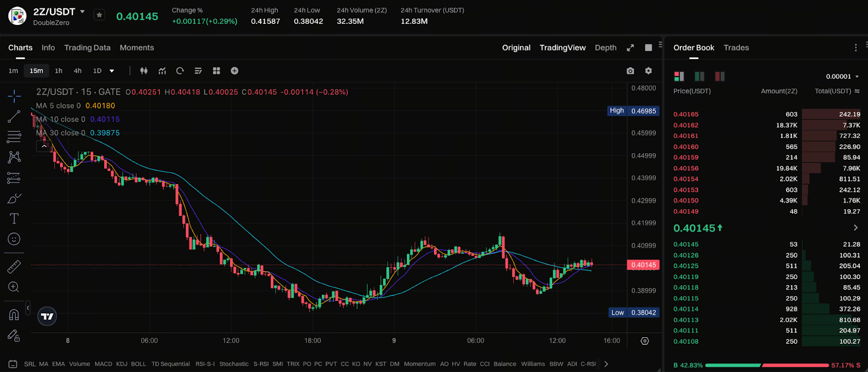Open the 0.00001 price precision dropdown
The image size is (868, 372).
(x=843, y=77)
